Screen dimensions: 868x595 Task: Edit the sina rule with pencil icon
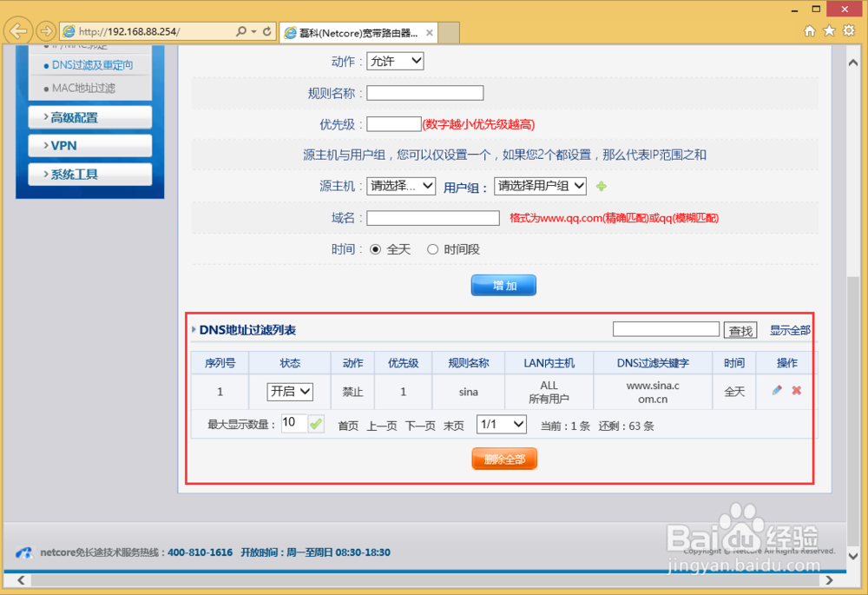pos(776,391)
